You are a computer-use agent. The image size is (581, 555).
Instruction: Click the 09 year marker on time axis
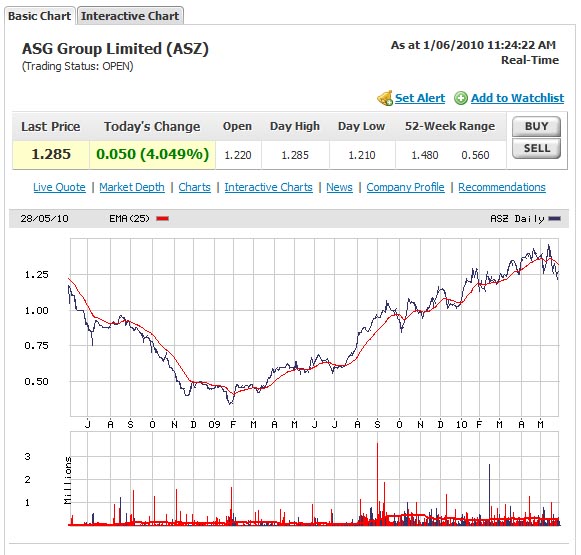coord(214,424)
